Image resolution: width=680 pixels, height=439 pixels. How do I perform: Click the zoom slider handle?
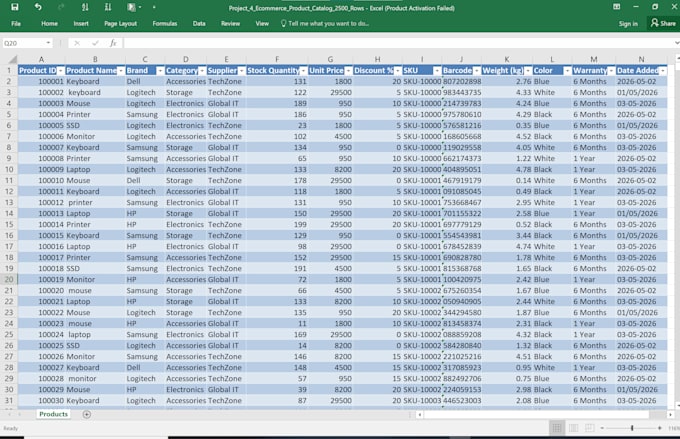pyautogui.click(x=632, y=428)
